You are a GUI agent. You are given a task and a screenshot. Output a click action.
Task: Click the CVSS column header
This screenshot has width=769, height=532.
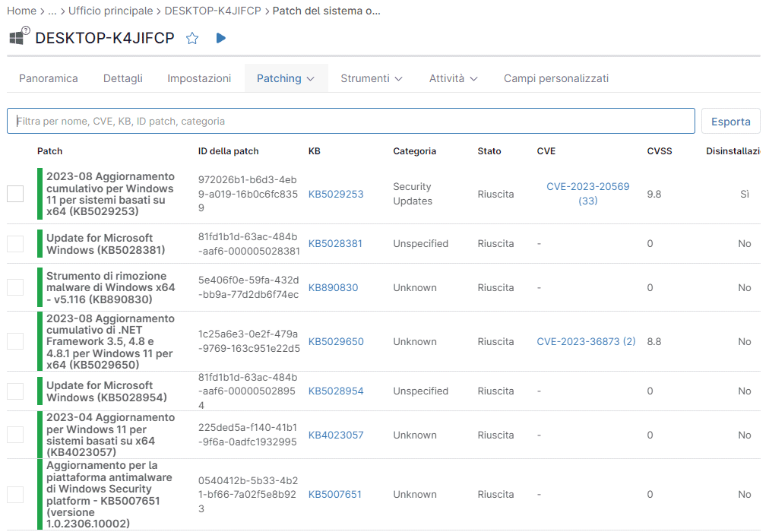660,151
